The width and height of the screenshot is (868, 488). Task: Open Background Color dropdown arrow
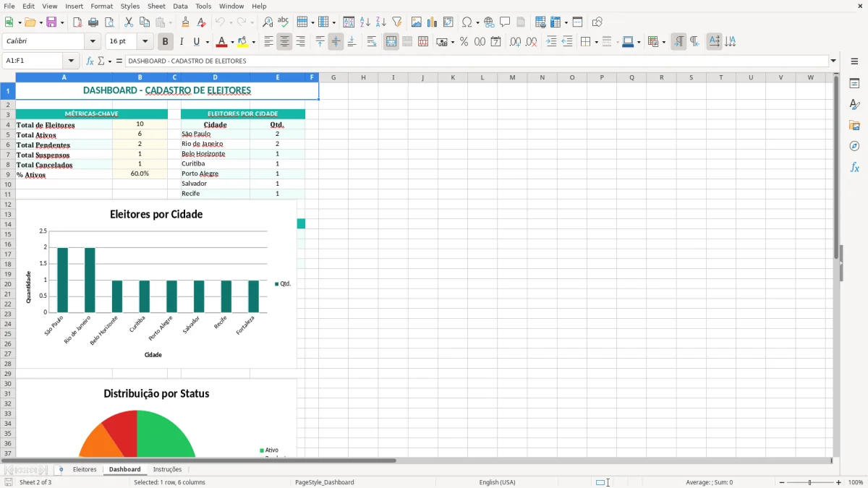pos(253,43)
